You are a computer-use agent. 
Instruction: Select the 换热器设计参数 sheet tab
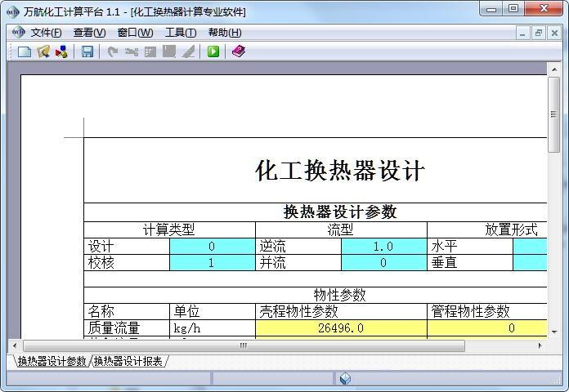(52, 361)
